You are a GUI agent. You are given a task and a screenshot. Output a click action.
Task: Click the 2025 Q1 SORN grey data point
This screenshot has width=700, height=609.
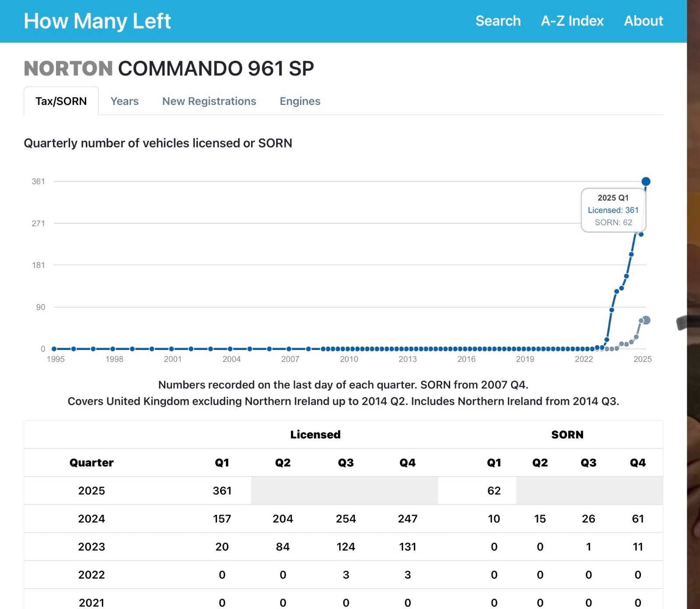point(646,320)
